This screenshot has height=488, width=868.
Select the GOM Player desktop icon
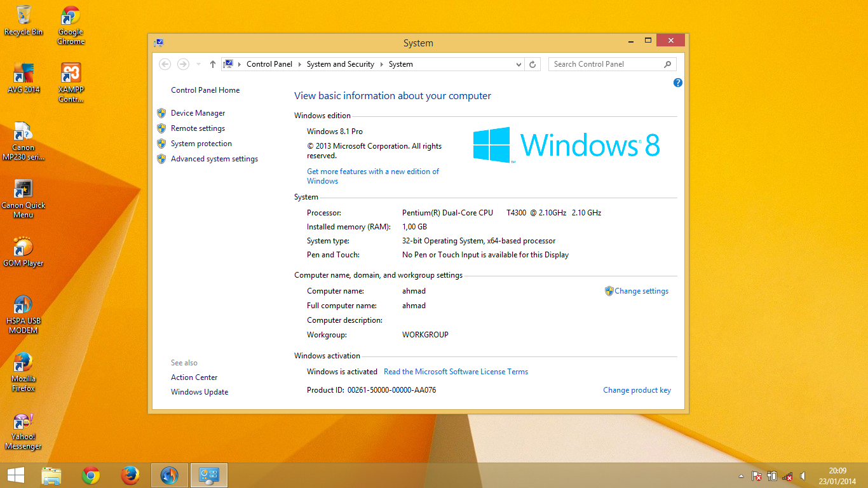pos(24,252)
